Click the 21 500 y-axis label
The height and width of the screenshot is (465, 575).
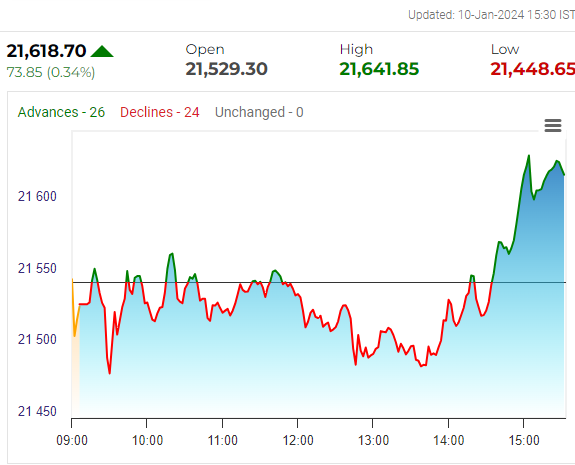37,339
